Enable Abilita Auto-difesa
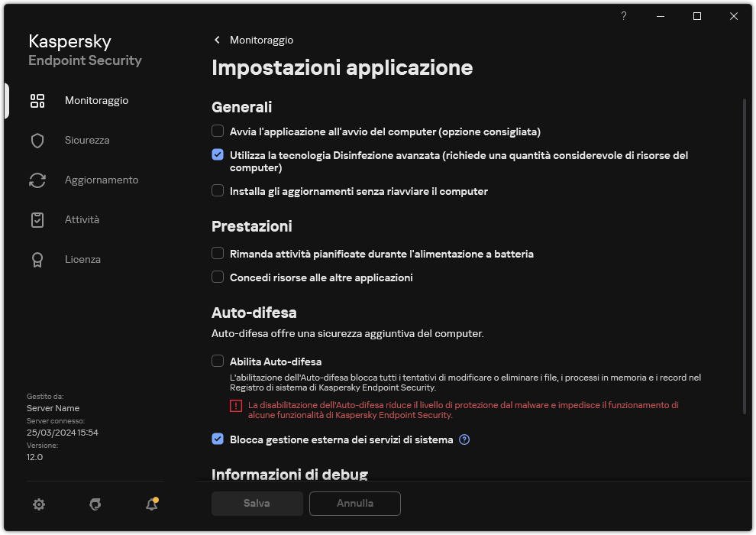Viewport: 756px width, 535px height. tap(218, 361)
